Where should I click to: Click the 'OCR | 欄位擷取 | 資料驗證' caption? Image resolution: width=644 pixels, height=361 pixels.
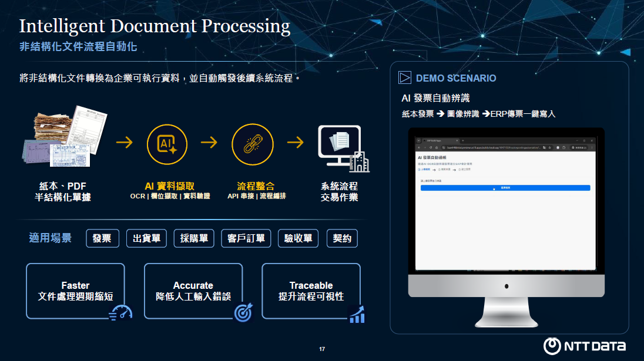pyautogui.click(x=170, y=196)
